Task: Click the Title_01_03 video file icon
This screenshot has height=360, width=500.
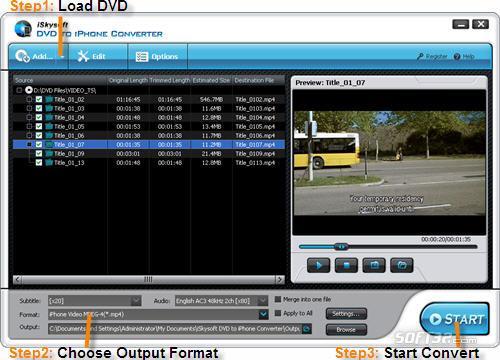Action: click(49, 108)
